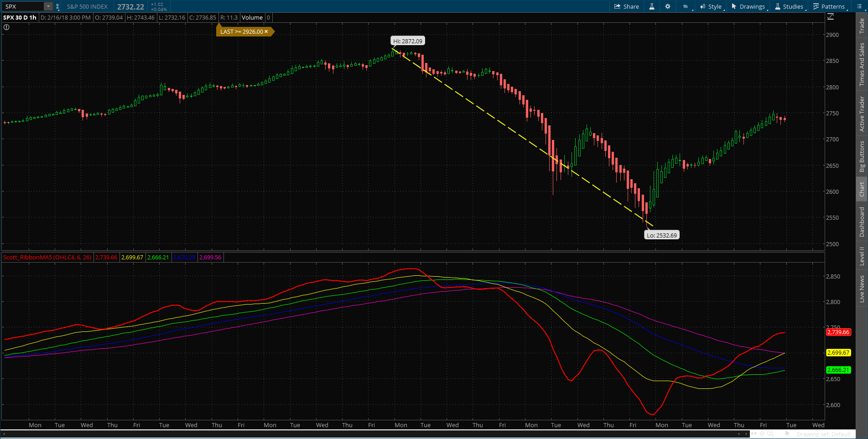Click the L: 2732.16 low value
This screenshot has height=439, width=868.
click(172, 18)
